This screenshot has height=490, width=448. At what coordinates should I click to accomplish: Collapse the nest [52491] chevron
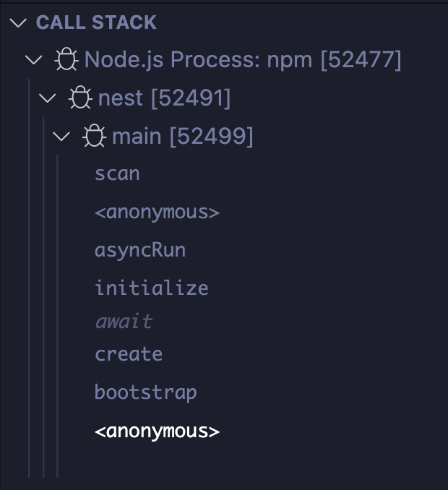coord(48,98)
